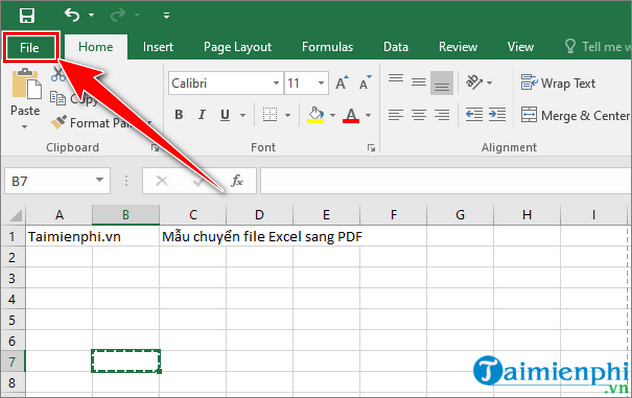Open the Borders dropdown arrow

click(x=288, y=115)
